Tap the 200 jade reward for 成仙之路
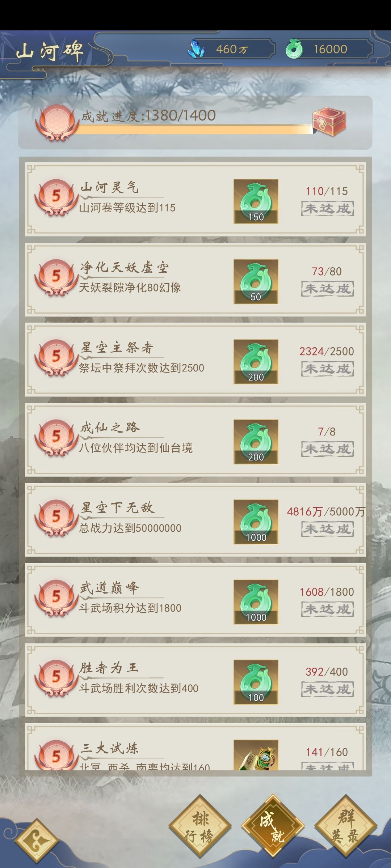 [256, 442]
